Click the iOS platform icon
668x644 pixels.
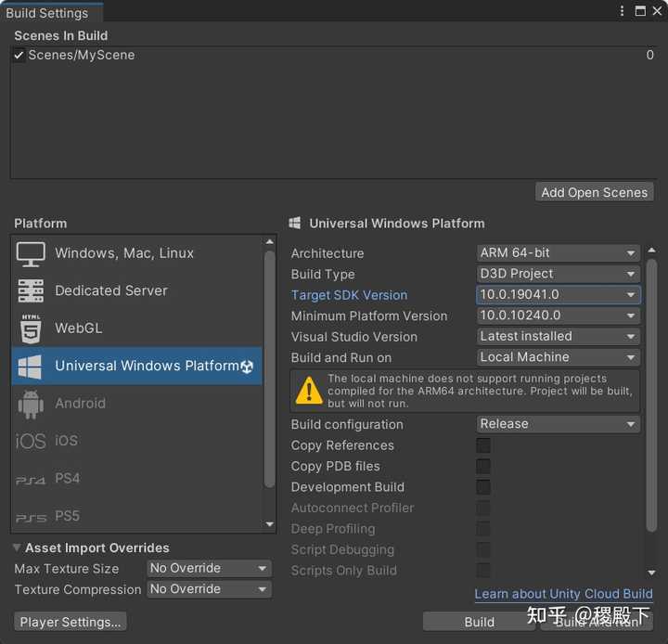[x=31, y=441]
